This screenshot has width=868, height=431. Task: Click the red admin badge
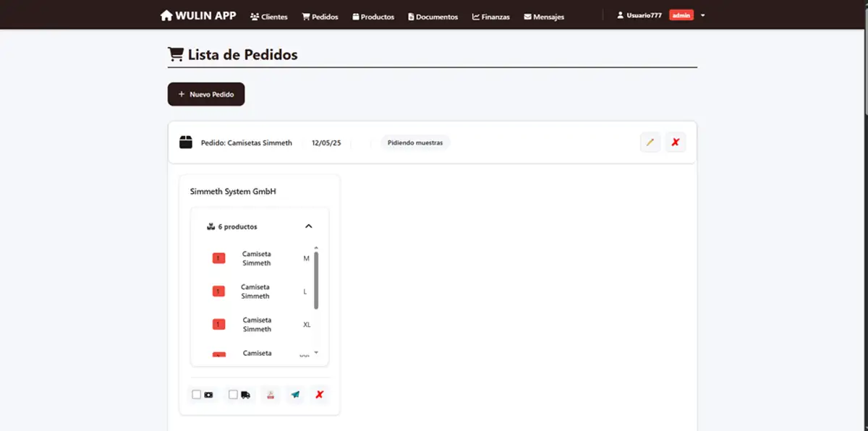point(681,15)
